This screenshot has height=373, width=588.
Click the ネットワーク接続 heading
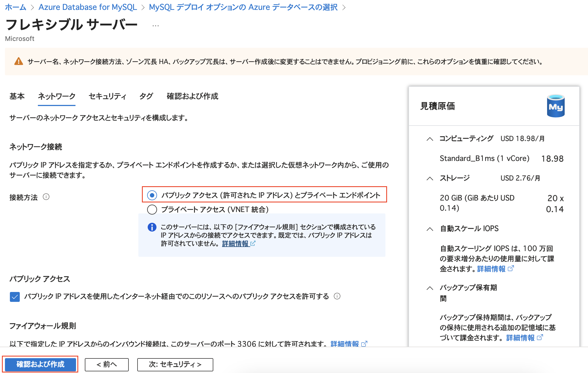click(x=36, y=147)
